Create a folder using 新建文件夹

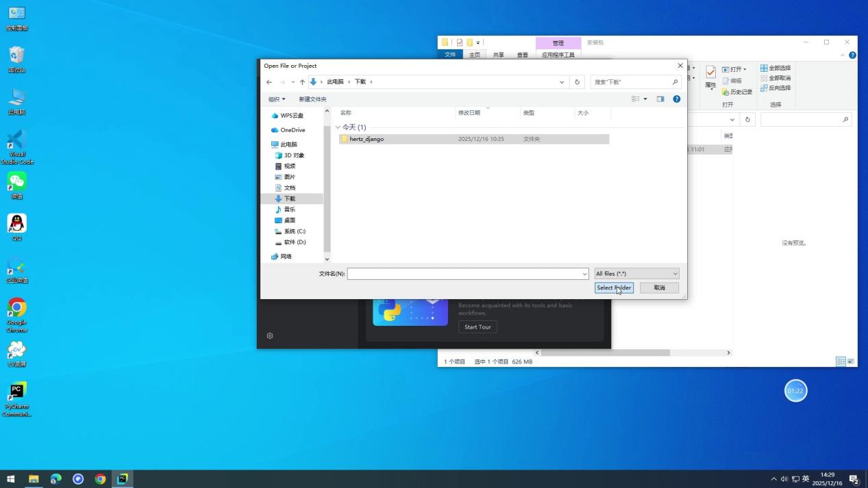point(312,99)
